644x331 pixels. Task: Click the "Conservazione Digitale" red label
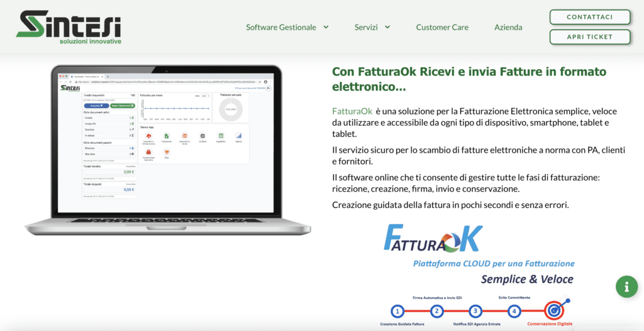(x=550, y=324)
